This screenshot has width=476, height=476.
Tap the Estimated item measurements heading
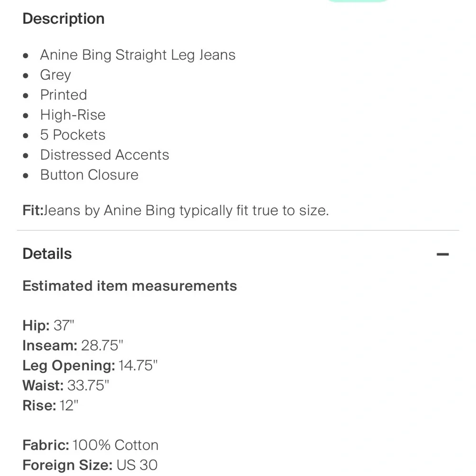pos(129,286)
